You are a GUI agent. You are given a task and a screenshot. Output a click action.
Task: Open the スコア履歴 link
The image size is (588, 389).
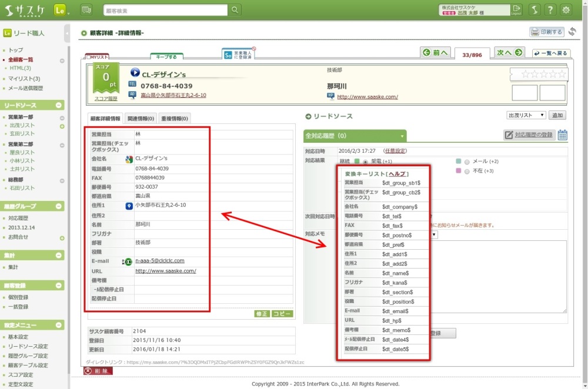[x=106, y=99]
